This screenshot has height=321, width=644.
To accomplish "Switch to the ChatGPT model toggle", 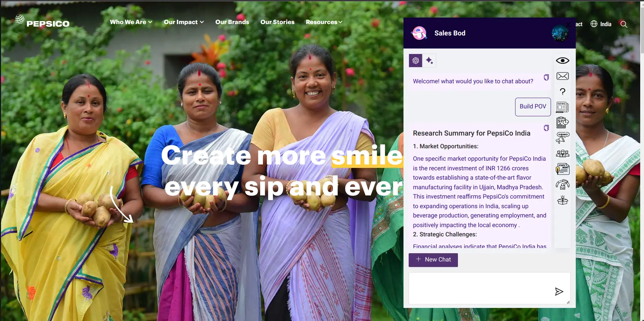I will coord(416,61).
